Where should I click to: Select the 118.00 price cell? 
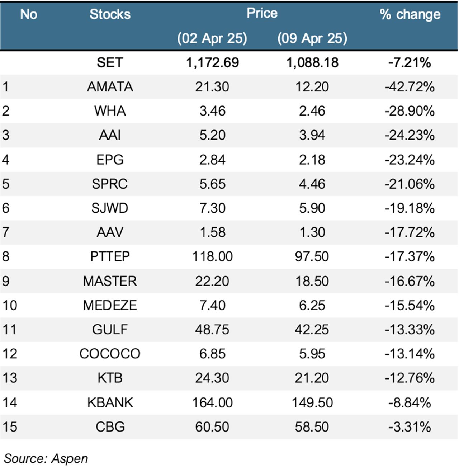212,256
